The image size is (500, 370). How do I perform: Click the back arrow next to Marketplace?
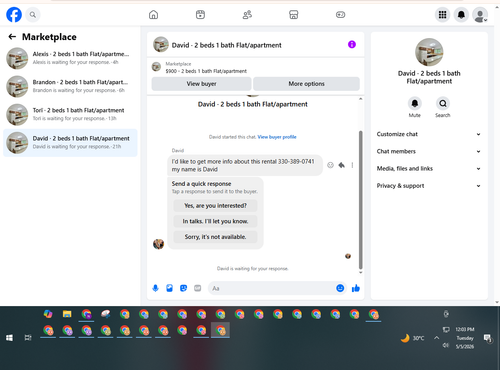tap(12, 37)
